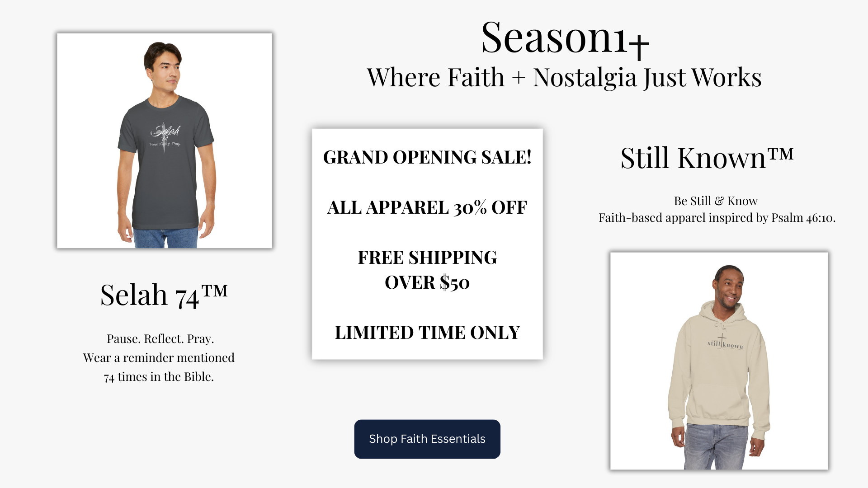Click the GRAND OPENING SALE! headline
This screenshot has height=488, width=868.
pos(427,157)
